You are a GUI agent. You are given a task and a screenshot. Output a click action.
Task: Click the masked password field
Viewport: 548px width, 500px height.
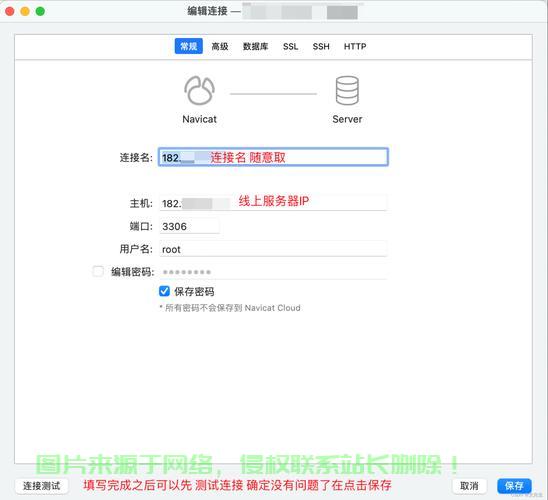click(273, 272)
